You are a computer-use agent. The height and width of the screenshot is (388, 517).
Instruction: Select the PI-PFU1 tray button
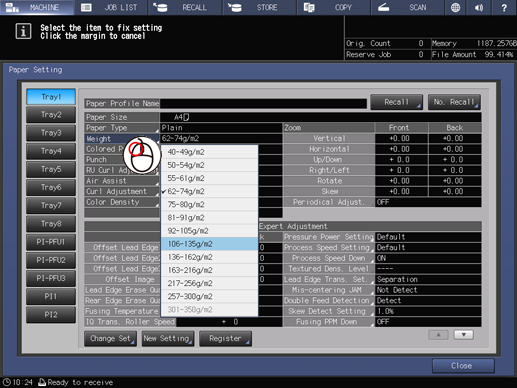pos(51,242)
